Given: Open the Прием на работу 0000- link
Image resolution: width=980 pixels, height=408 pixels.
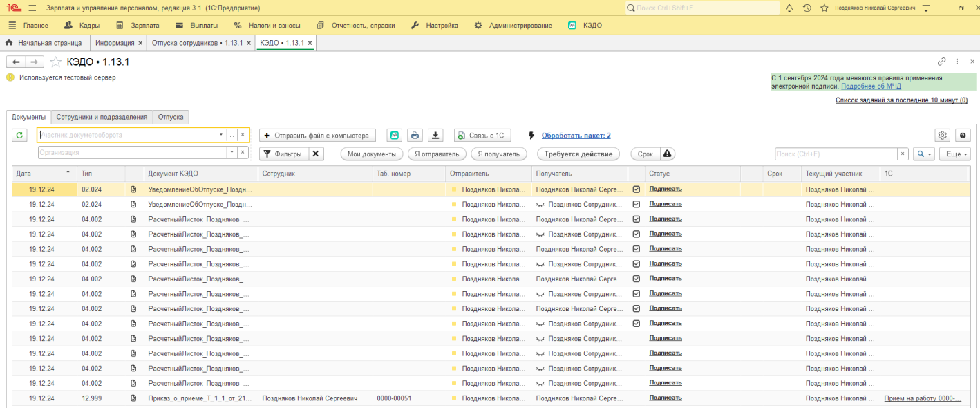Looking at the screenshot, I should (x=923, y=398).
